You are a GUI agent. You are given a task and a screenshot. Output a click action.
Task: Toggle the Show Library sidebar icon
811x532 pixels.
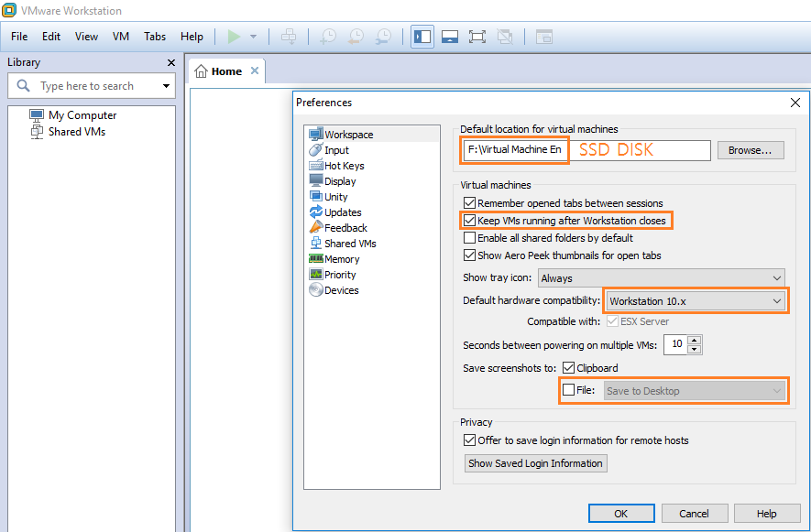[422, 37]
